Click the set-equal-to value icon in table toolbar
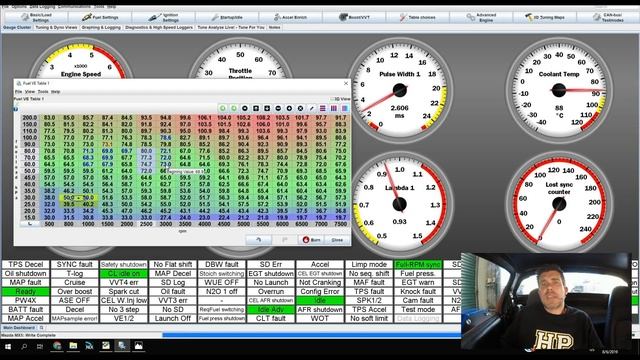This screenshot has height=360, width=640. (245, 108)
